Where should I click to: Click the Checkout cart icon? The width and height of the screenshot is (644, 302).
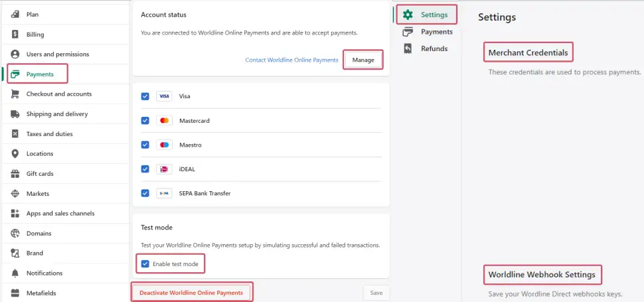coord(15,94)
